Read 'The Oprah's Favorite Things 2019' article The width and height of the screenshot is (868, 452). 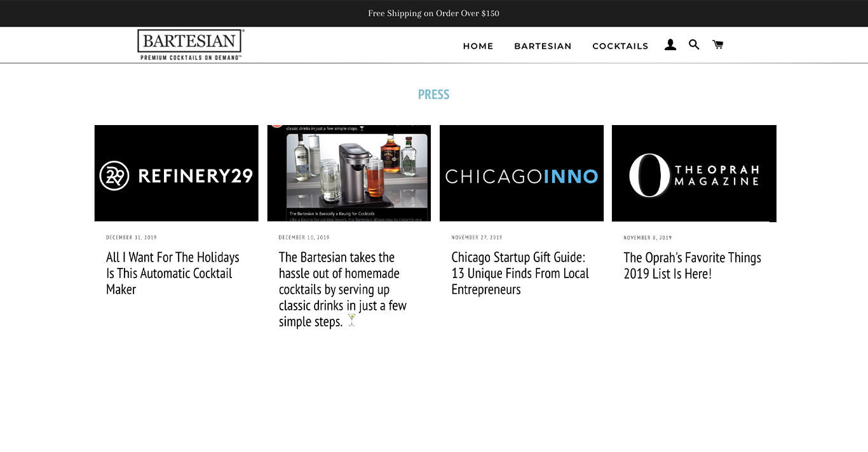pos(692,266)
